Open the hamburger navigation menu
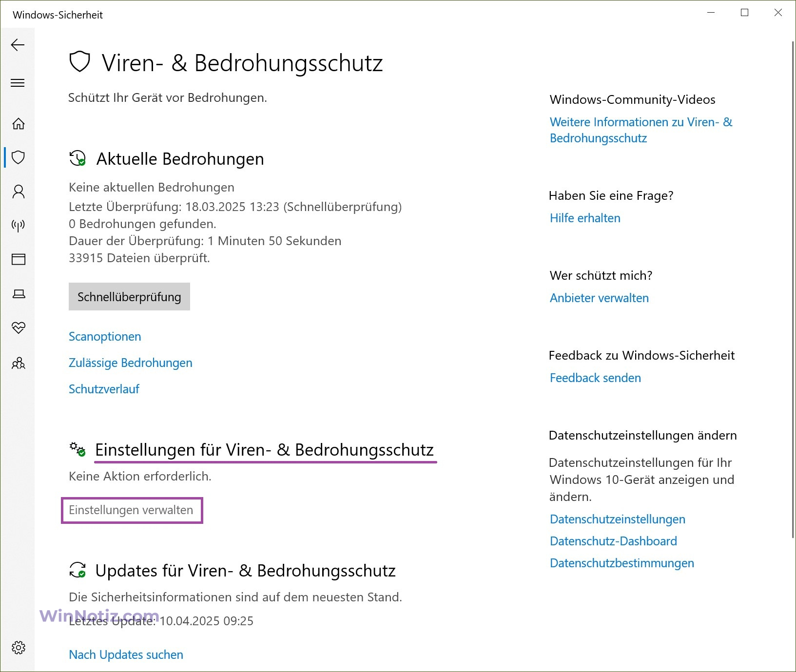796x672 pixels. tap(18, 83)
